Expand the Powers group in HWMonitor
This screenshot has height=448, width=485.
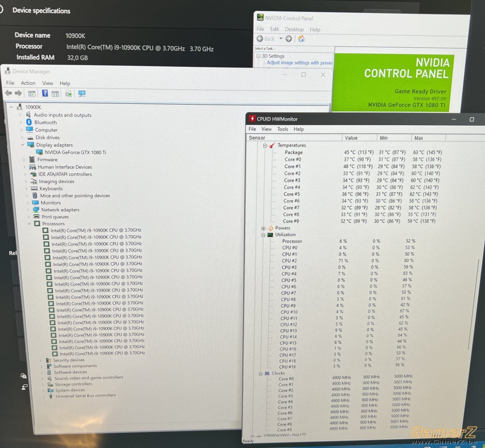pos(264,228)
